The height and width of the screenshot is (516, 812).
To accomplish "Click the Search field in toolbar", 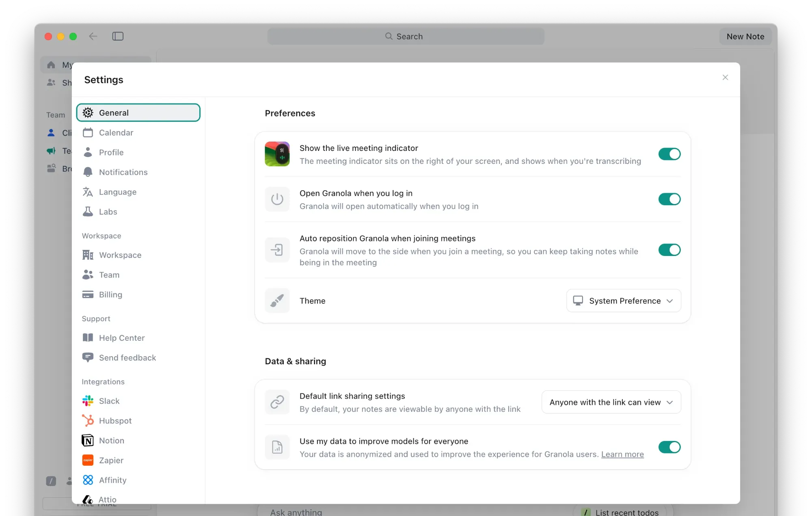I will coord(405,37).
